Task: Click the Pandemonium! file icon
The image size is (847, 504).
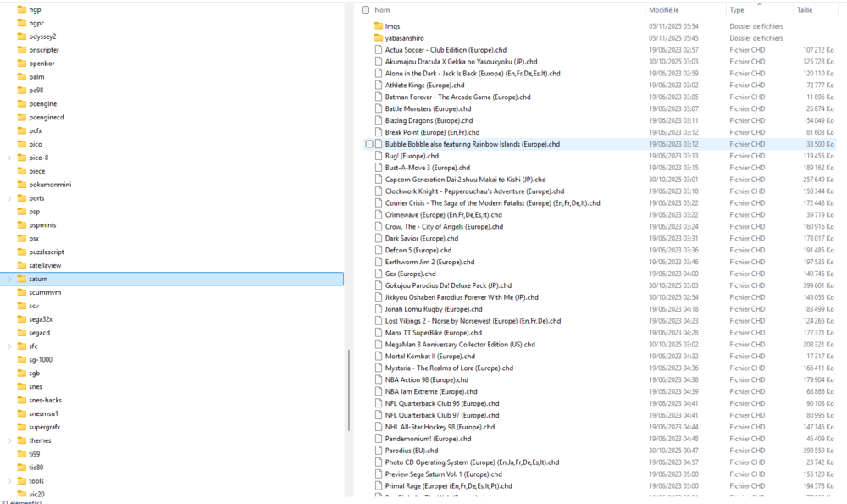Action: click(x=379, y=439)
